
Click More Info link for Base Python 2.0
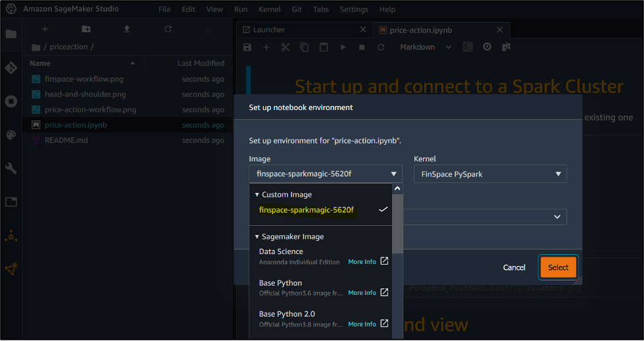point(362,324)
